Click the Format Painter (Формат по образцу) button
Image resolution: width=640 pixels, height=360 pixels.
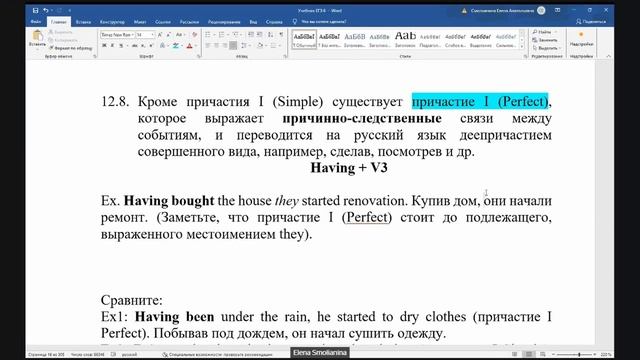click(71, 48)
